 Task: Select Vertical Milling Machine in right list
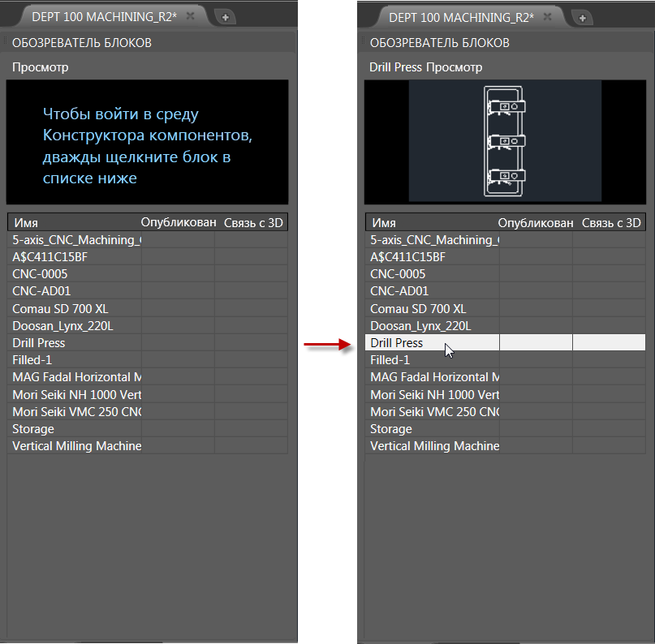pyautogui.click(x=506, y=446)
